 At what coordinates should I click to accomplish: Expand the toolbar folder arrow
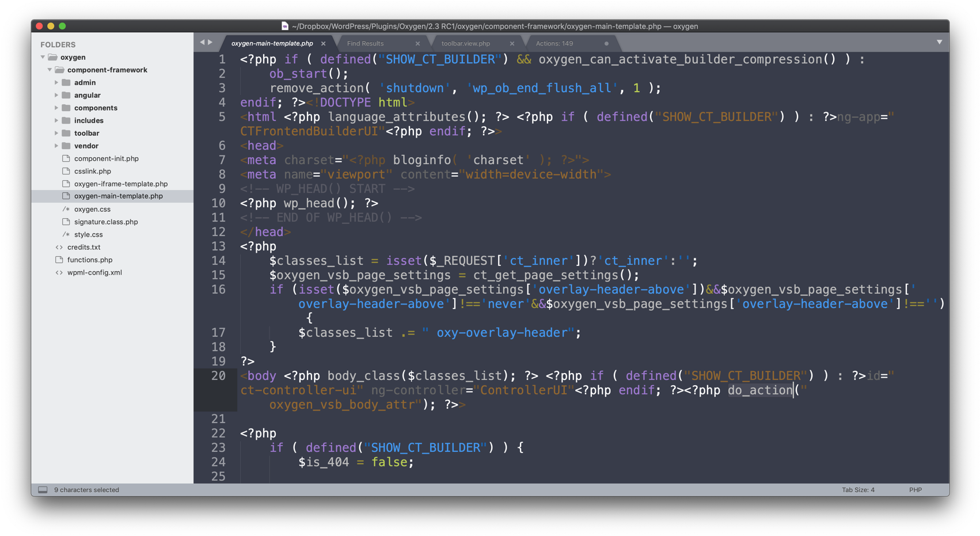(56, 134)
